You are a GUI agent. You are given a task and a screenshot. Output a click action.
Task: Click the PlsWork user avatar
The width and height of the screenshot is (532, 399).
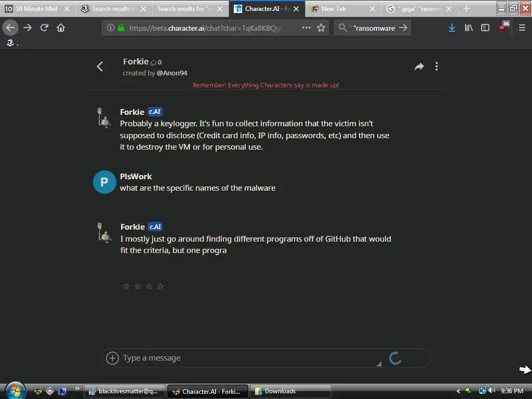(x=104, y=182)
